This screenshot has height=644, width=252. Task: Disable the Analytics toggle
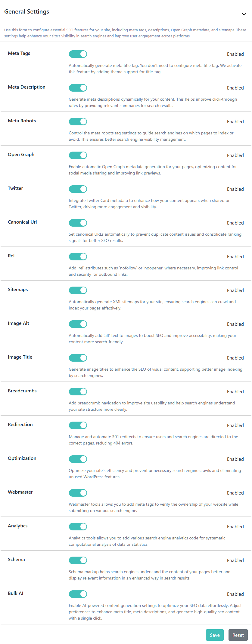click(78, 526)
